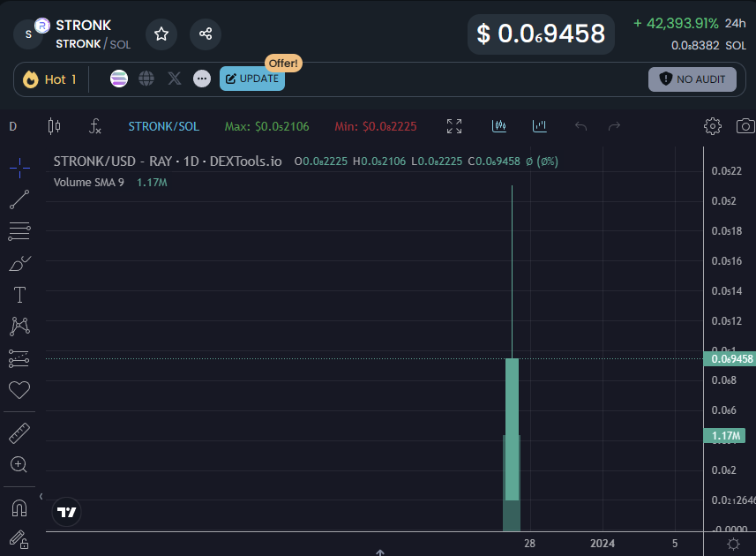The image size is (756, 556).
Task: Visit the token website globe icon
Action: point(146,79)
